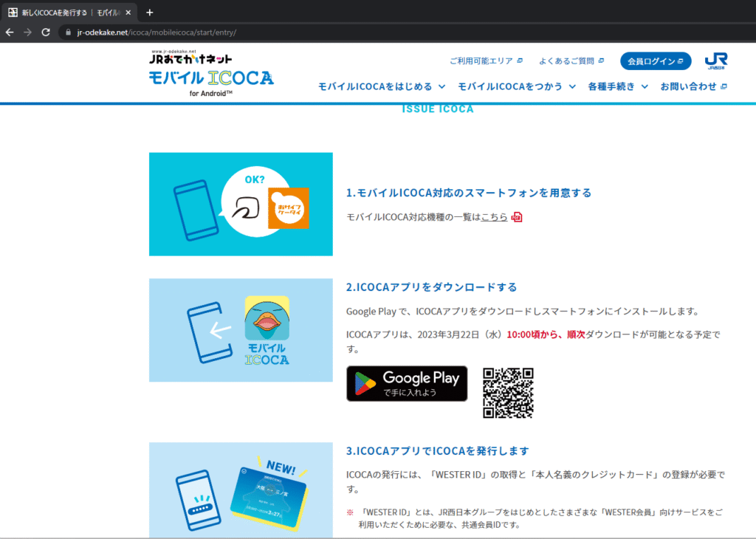Go back to the previous page

[x=10, y=32]
